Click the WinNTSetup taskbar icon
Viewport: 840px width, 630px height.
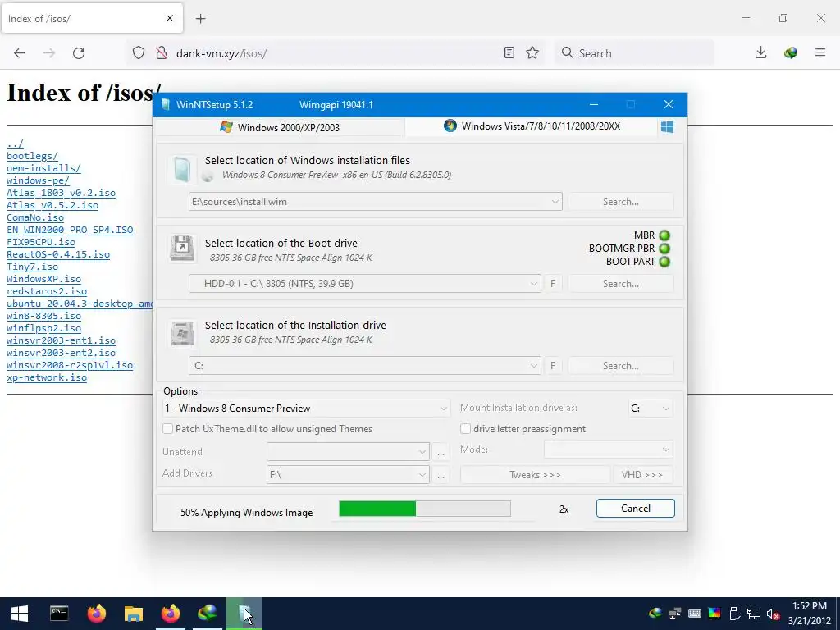(244, 614)
